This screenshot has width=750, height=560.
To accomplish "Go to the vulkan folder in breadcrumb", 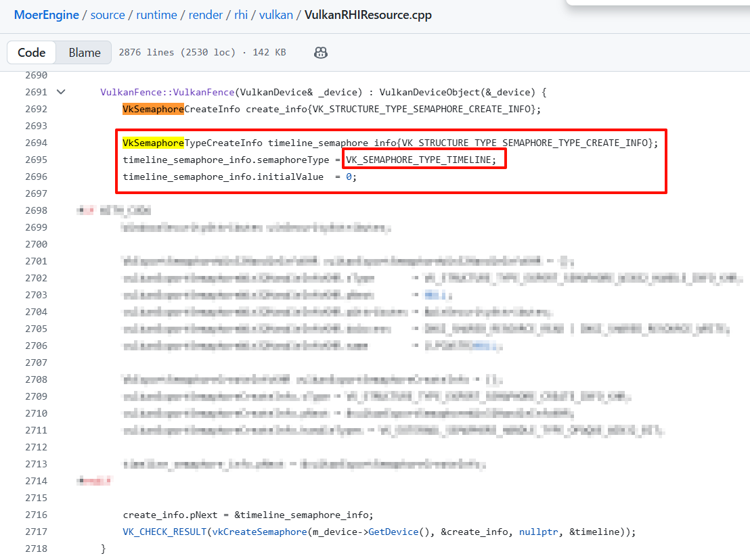I will [275, 15].
